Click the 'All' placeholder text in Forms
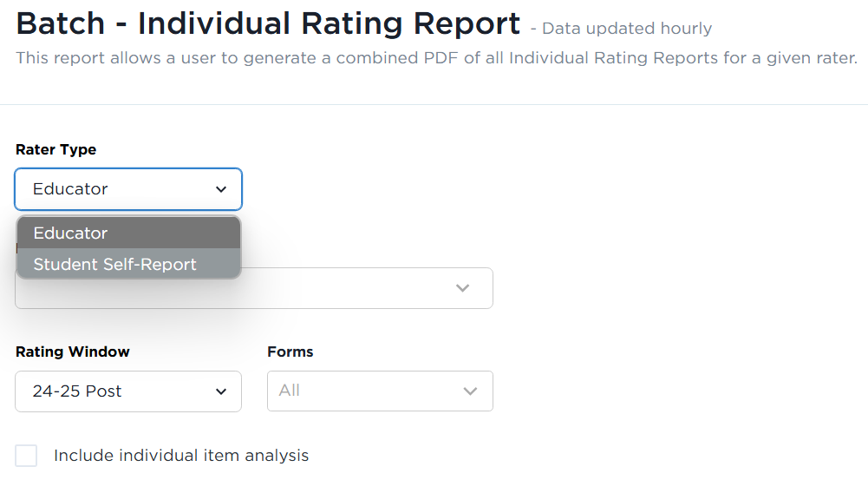 pyautogui.click(x=289, y=391)
